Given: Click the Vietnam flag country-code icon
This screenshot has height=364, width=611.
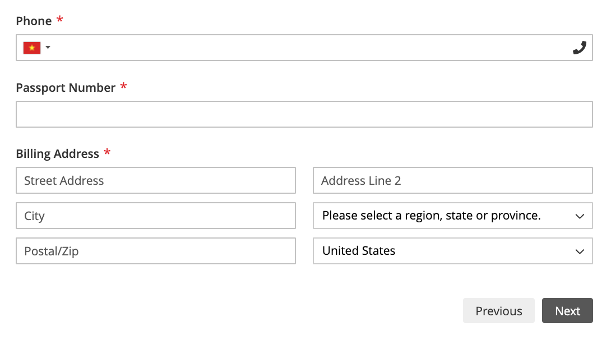Looking at the screenshot, I should [x=32, y=48].
